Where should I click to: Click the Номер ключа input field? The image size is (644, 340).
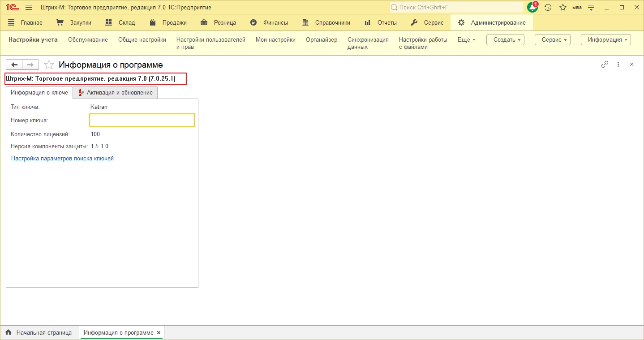pos(142,121)
